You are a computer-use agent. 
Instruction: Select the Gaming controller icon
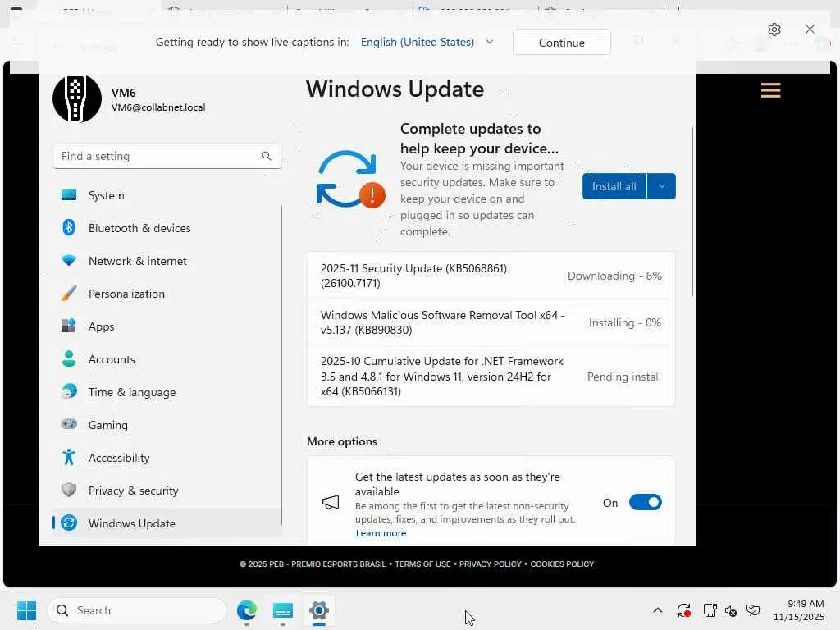(69, 424)
